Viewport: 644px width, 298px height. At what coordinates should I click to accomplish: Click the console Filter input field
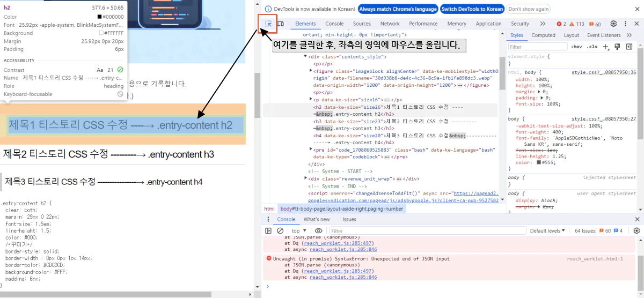coord(427,230)
